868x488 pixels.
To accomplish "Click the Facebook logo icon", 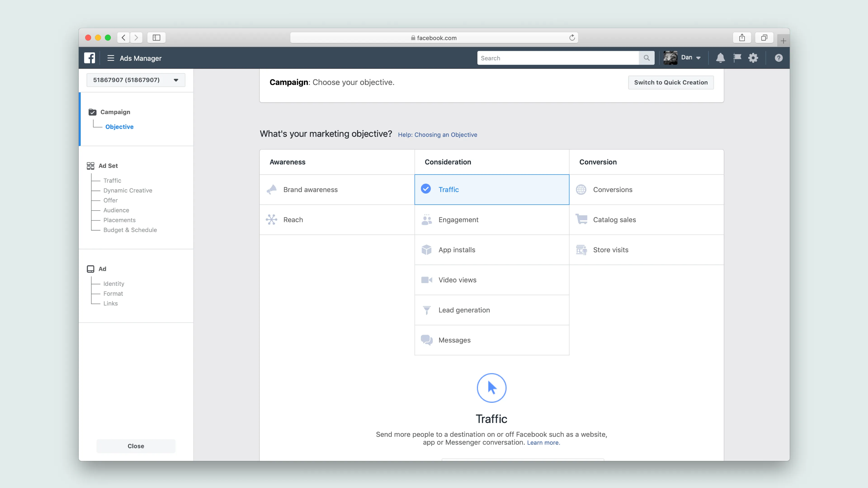I will (x=89, y=58).
